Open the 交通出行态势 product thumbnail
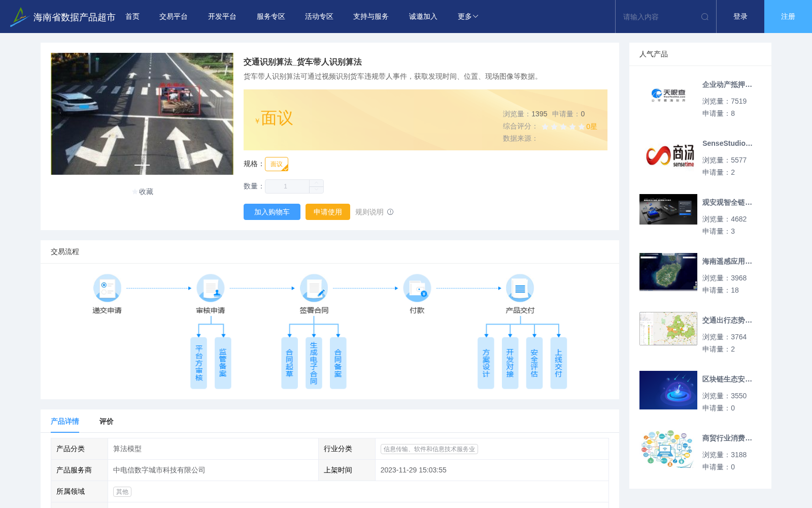 [x=668, y=329]
